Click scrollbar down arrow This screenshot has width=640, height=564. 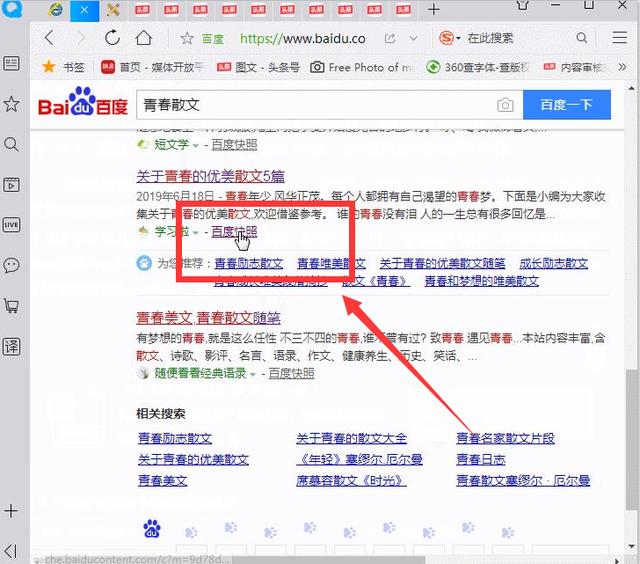(x=631, y=546)
